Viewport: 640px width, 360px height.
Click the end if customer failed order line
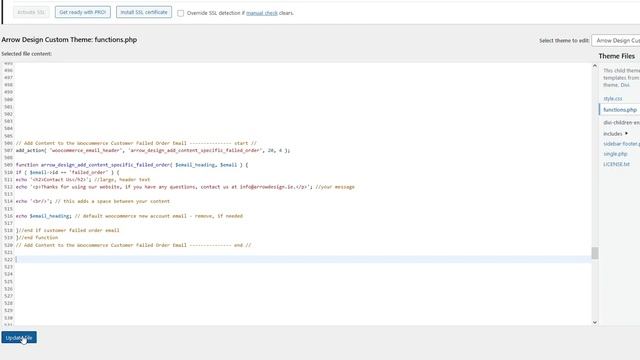pyautogui.click(x=68, y=230)
